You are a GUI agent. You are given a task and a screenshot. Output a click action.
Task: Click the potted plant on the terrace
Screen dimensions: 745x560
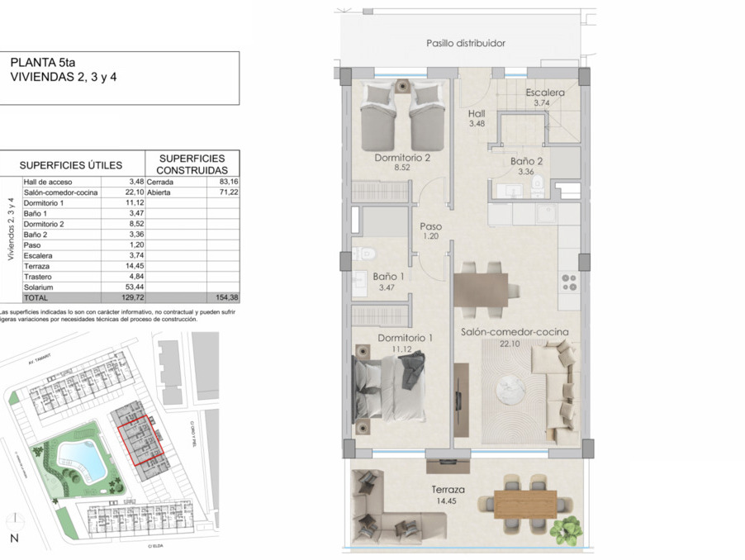click(x=567, y=526)
